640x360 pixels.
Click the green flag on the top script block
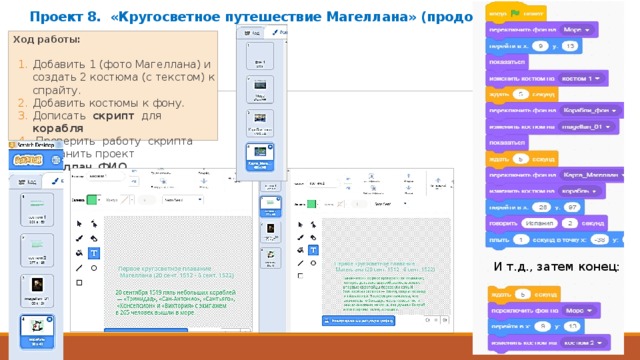pos(515,13)
